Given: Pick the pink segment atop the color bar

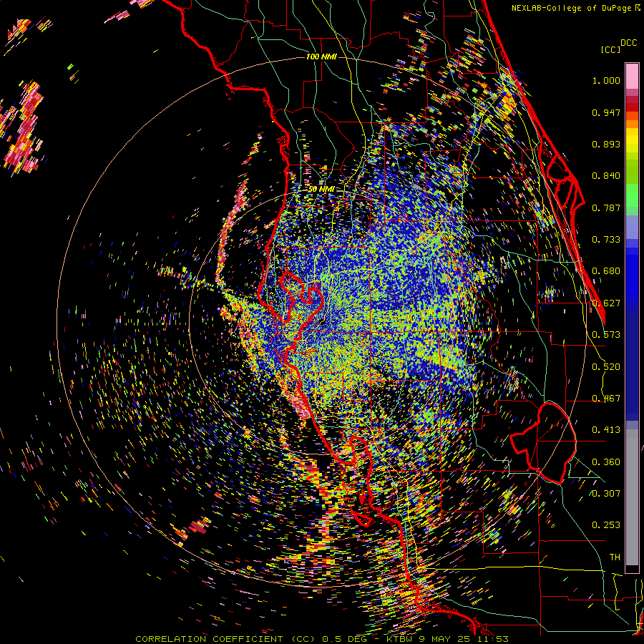Looking at the screenshot, I should [x=632, y=76].
